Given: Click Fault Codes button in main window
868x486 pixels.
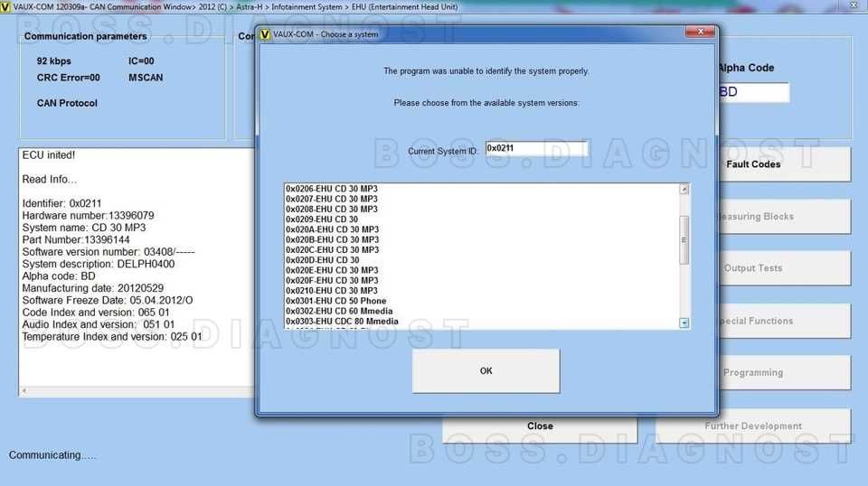Looking at the screenshot, I should [785, 164].
